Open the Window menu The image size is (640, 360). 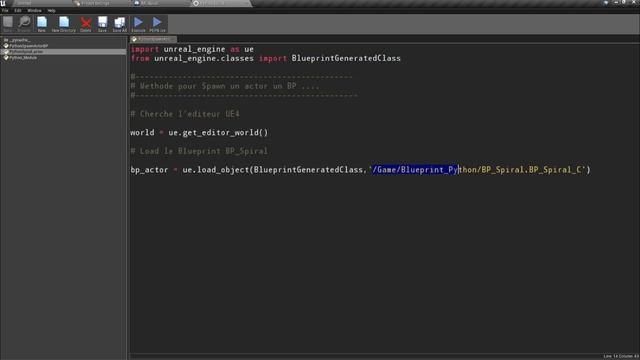[x=34, y=11]
